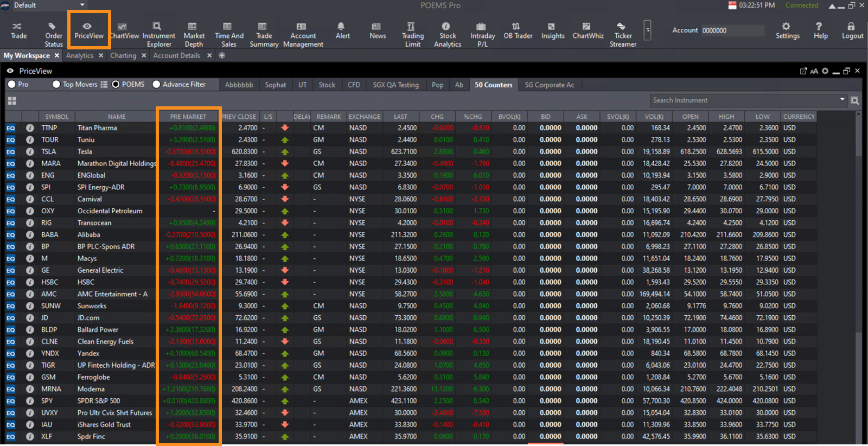Image resolution: width=868 pixels, height=446 pixels.
Task: Sort by the %CHG column header
Action: pos(473,117)
